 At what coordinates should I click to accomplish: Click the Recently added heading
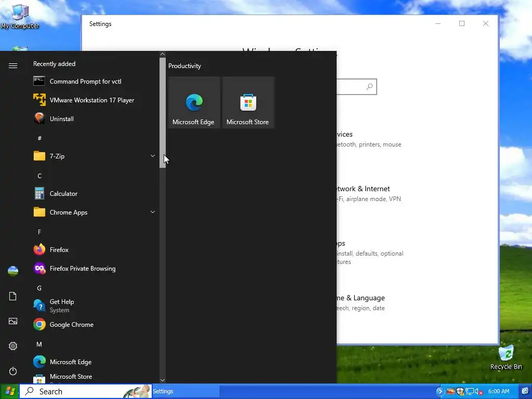[x=54, y=64]
